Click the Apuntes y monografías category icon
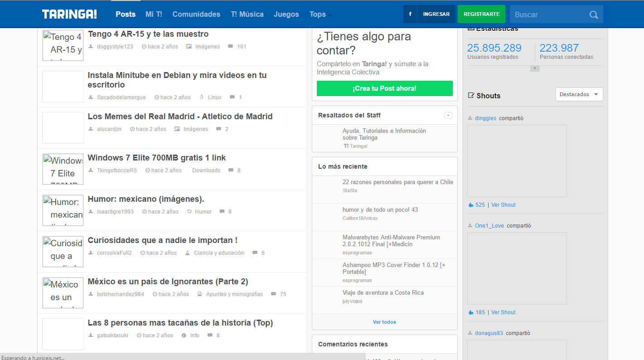 pos(199,294)
